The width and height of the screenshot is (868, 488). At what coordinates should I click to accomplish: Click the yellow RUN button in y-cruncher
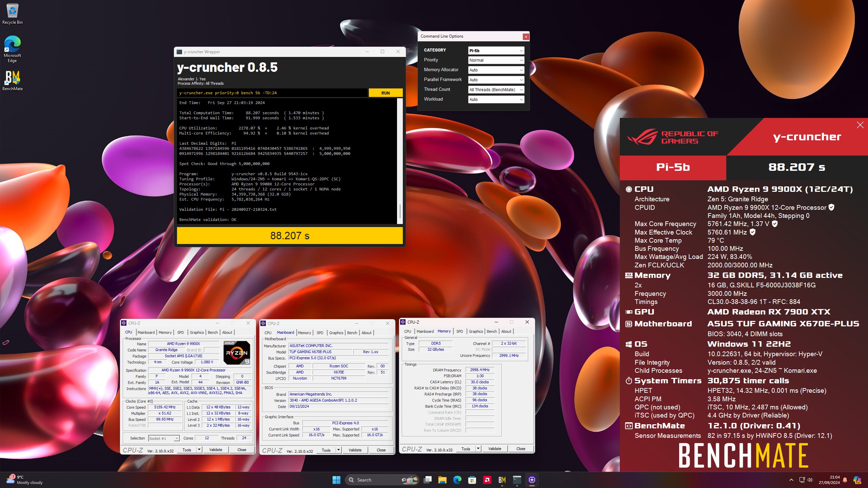point(386,93)
